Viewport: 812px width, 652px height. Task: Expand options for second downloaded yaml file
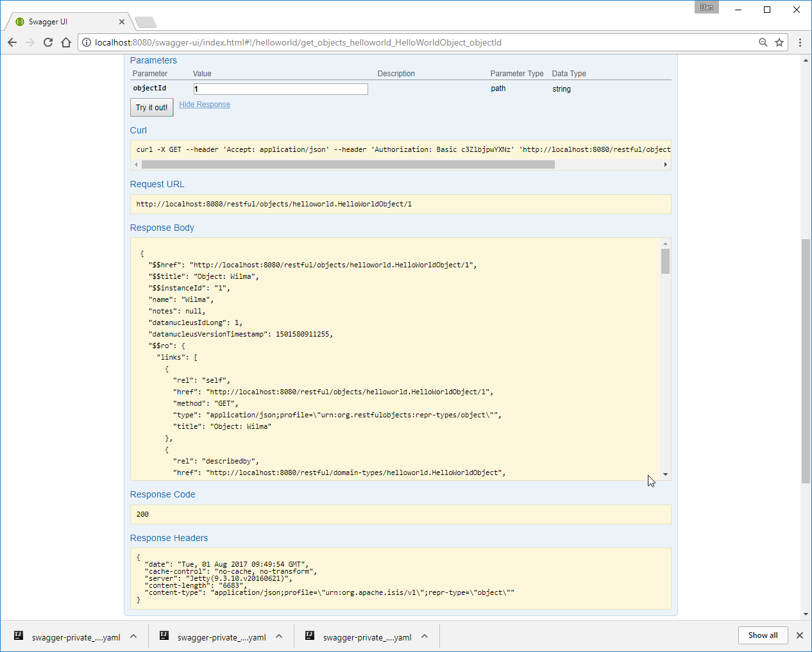click(279, 637)
